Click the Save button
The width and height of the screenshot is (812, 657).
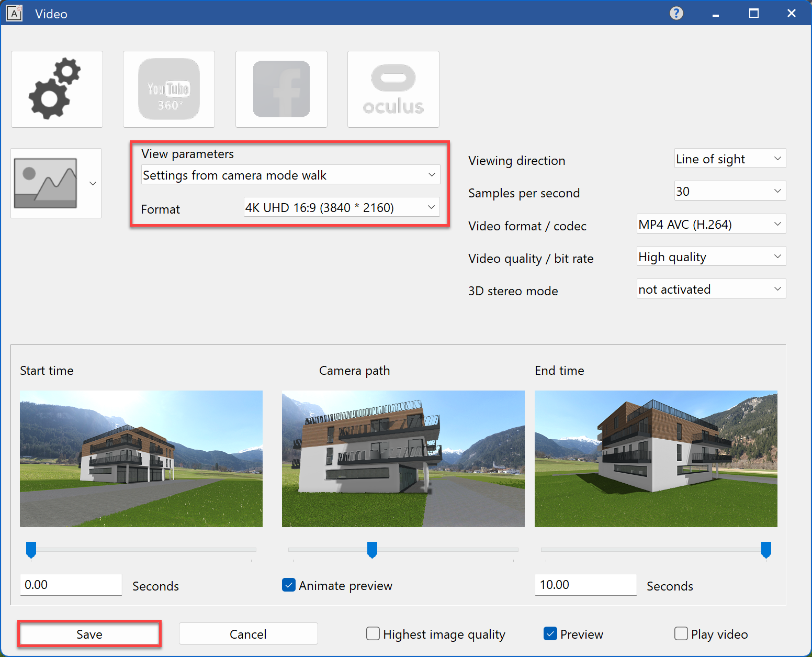pos(89,634)
